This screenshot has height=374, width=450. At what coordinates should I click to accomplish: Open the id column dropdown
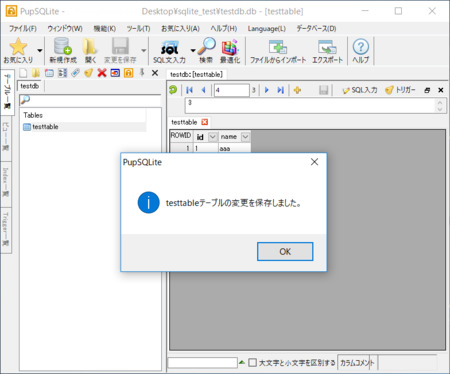(212, 137)
